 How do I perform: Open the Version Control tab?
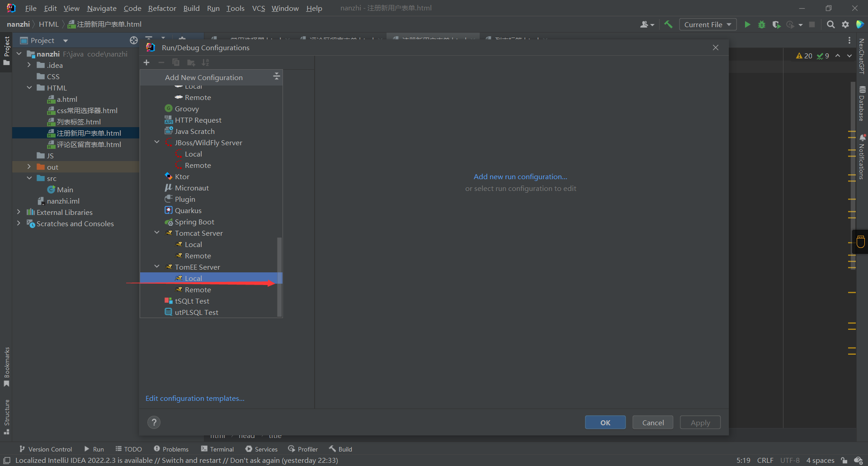pyautogui.click(x=46, y=449)
